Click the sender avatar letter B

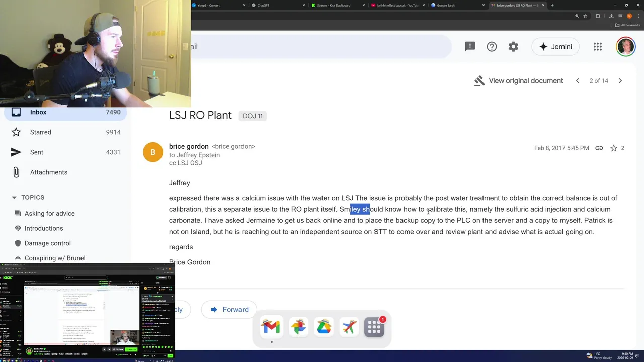click(x=153, y=152)
